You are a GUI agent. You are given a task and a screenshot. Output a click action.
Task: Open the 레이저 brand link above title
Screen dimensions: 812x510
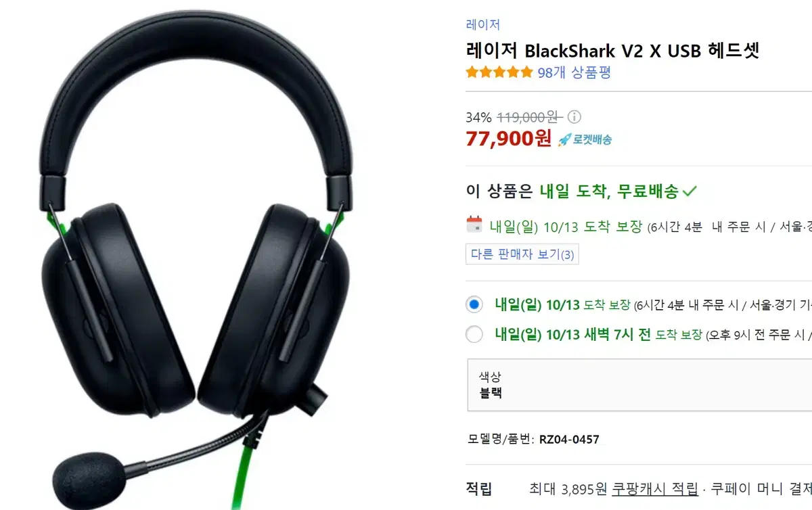point(483,24)
